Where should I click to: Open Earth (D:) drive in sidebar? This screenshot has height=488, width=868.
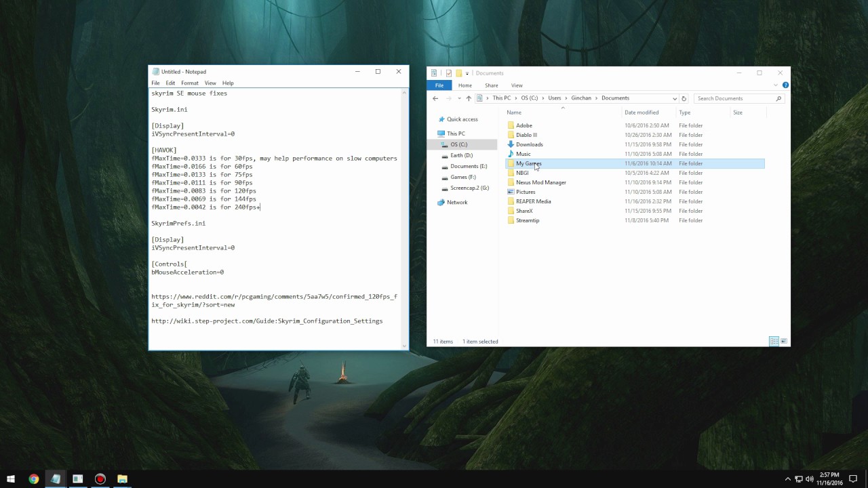[461, 155]
